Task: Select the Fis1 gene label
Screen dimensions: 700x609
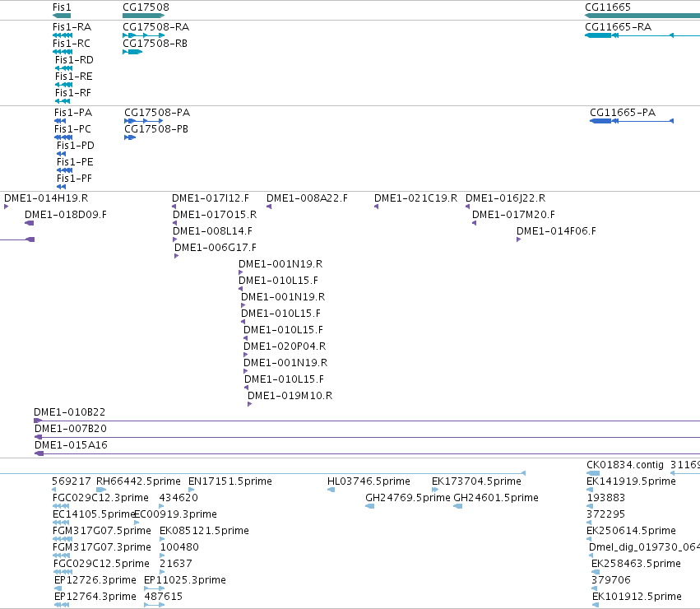Action: click(62, 7)
